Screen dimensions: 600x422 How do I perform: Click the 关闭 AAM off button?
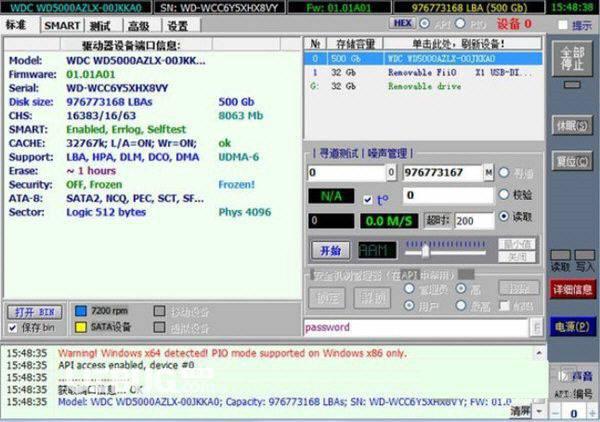(517, 257)
